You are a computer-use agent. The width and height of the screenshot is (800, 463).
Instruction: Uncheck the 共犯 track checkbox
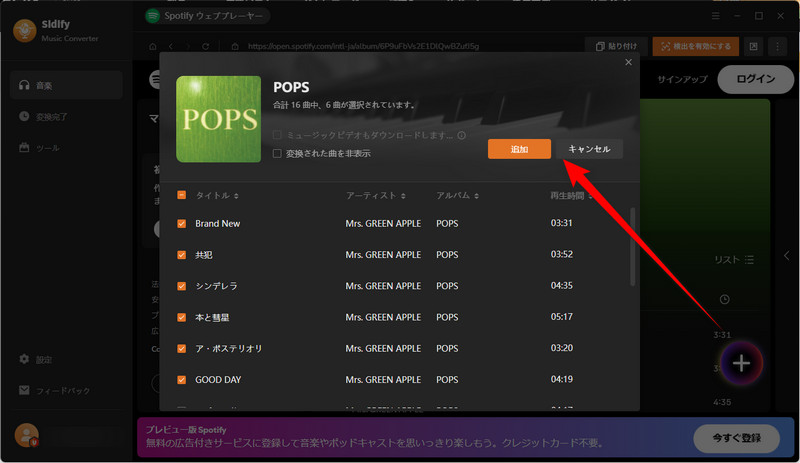point(181,255)
